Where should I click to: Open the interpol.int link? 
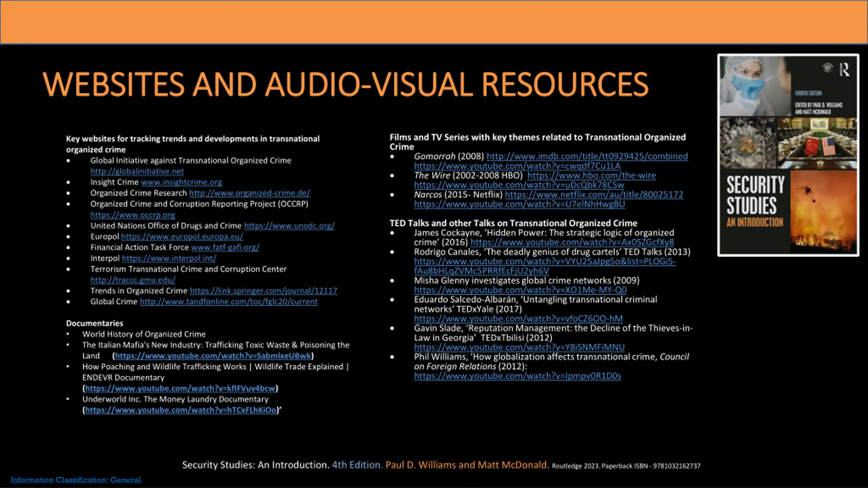[x=169, y=258]
